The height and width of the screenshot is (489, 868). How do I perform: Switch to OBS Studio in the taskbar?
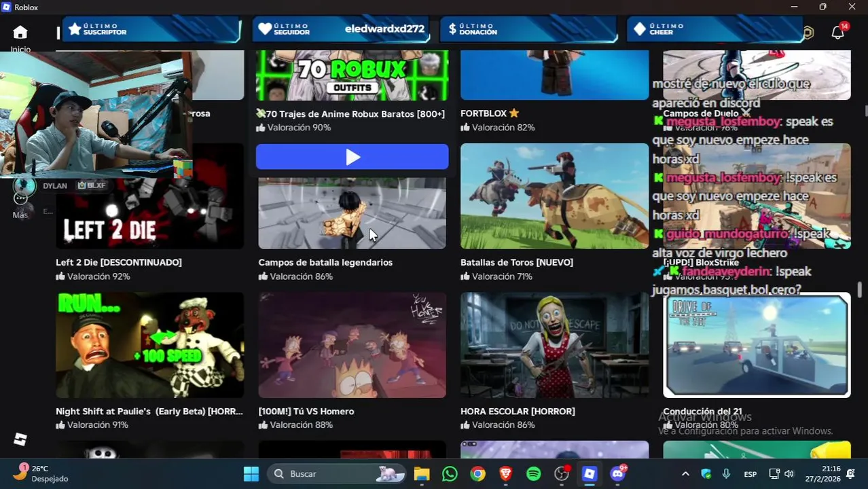click(562, 474)
